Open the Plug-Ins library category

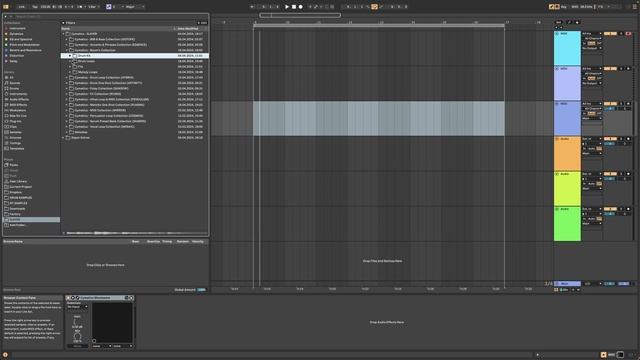click(16, 121)
